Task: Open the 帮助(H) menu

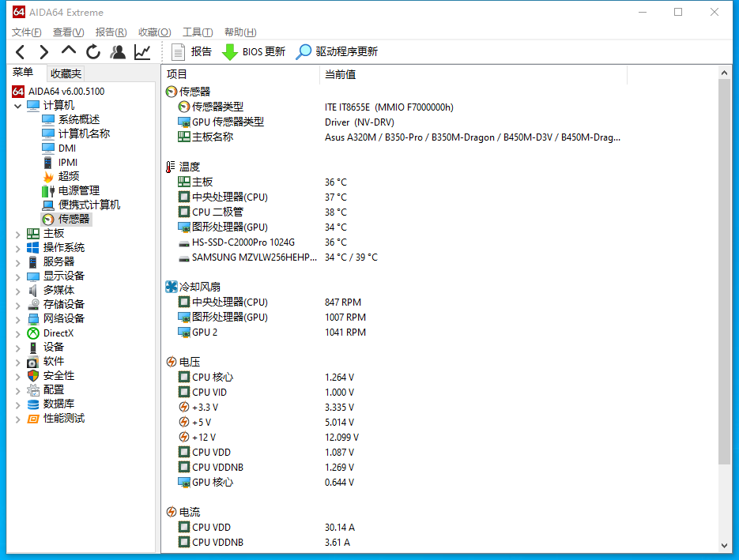Action: click(240, 32)
